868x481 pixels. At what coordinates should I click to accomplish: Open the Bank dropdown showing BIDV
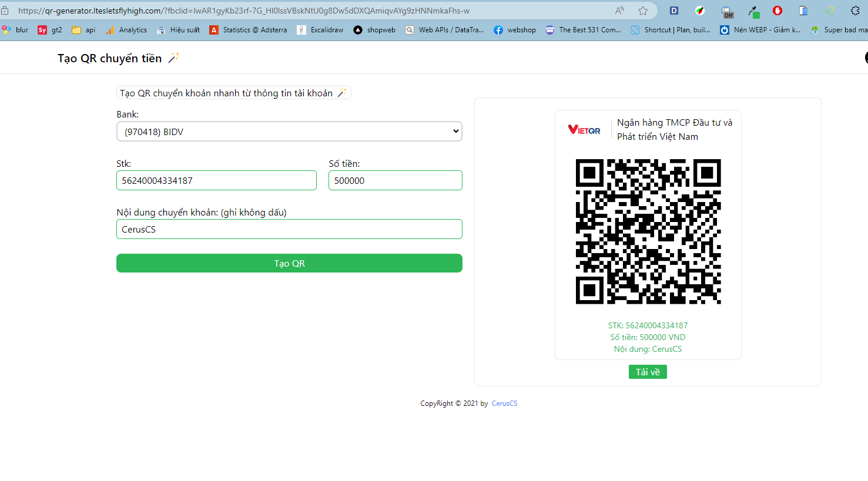[289, 132]
